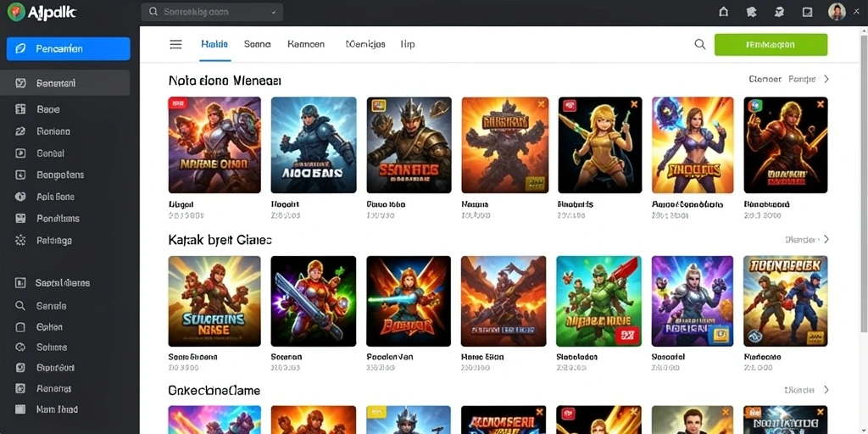Open the Penjte link in the first section
Screen dimensions: 868x434
(x=802, y=79)
